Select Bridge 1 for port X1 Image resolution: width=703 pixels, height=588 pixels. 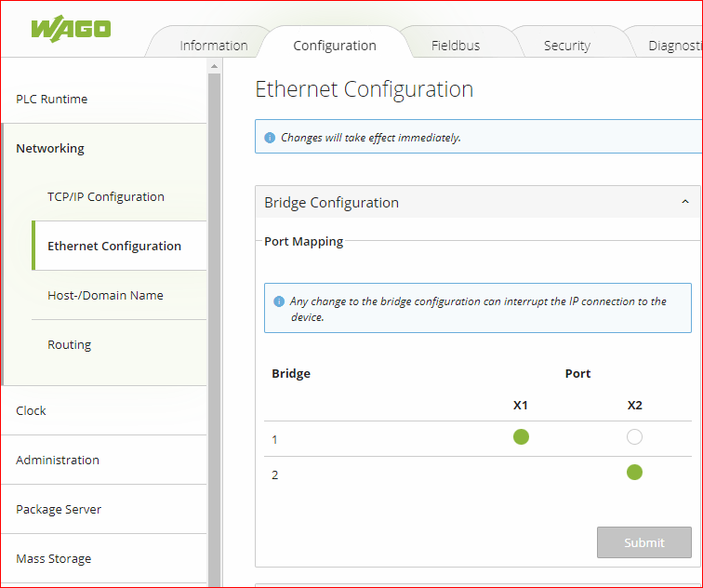pos(521,437)
